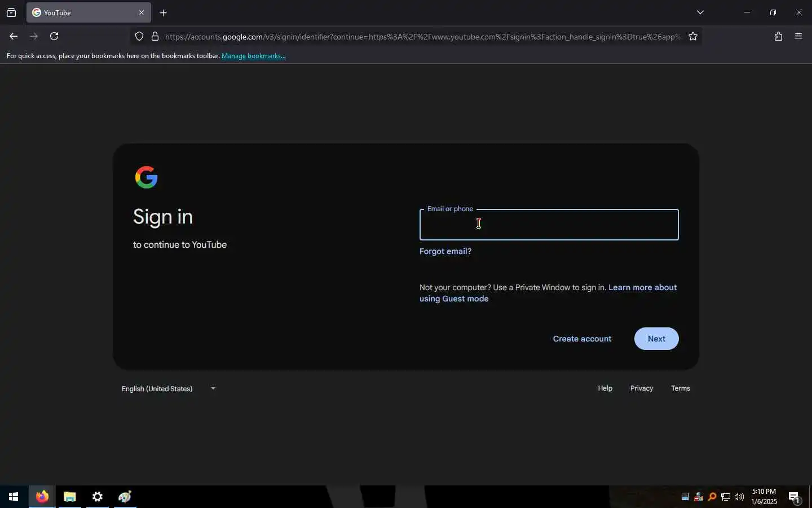Open Learn more about using Guest mode

[548, 293]
